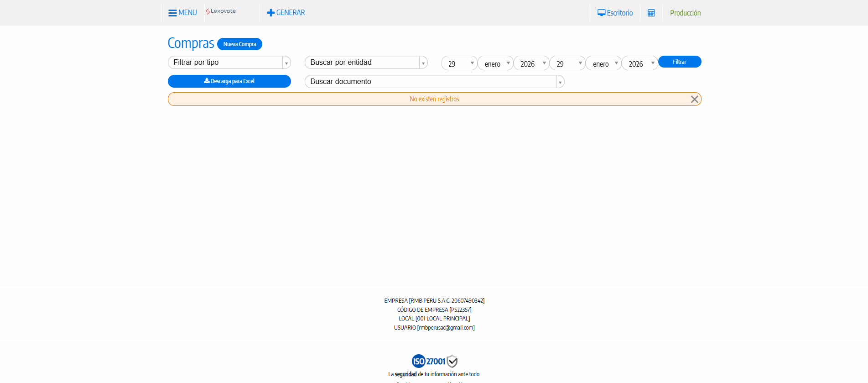This screenshot has width=868, height=383.
Task: Click the ISO 27001 security badge
Action: tap(434, 361)
